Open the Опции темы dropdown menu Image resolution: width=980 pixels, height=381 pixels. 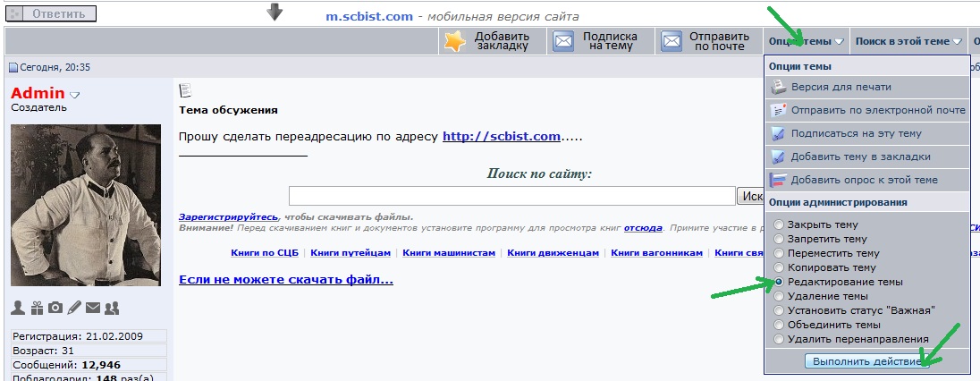click(x=805, y=41)
